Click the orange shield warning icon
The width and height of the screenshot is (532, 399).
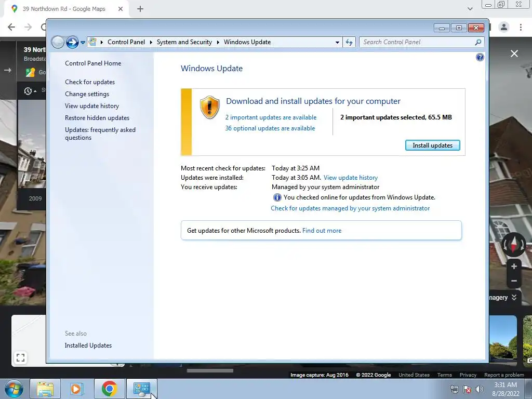click(x=209, y=107)
